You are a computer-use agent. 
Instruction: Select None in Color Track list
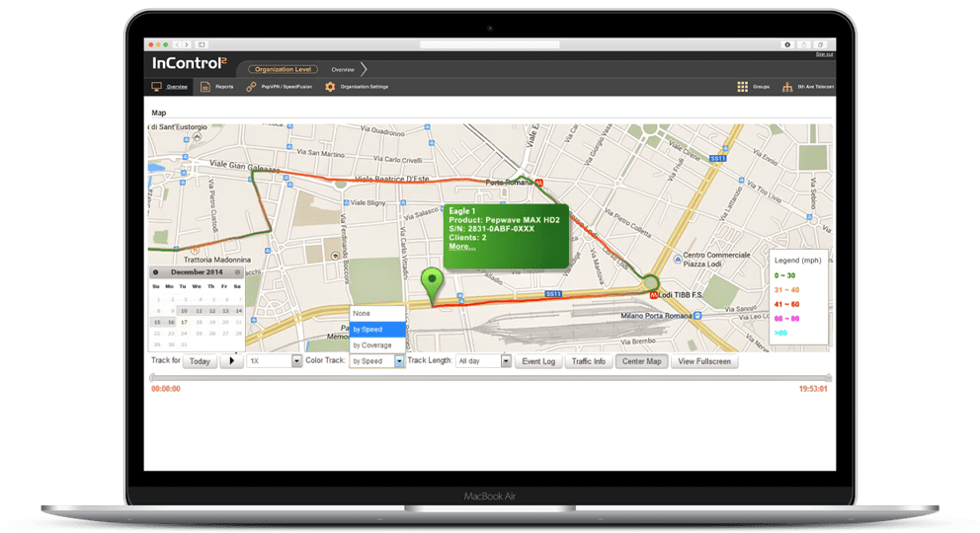click(x=377, y=313)
